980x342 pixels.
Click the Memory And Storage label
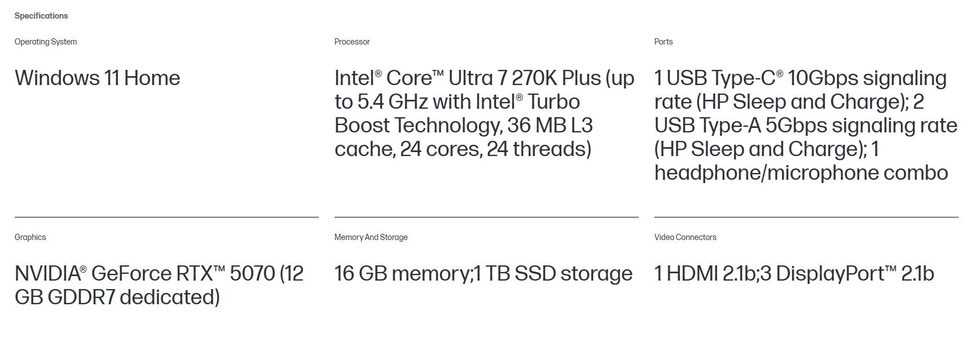371,237
